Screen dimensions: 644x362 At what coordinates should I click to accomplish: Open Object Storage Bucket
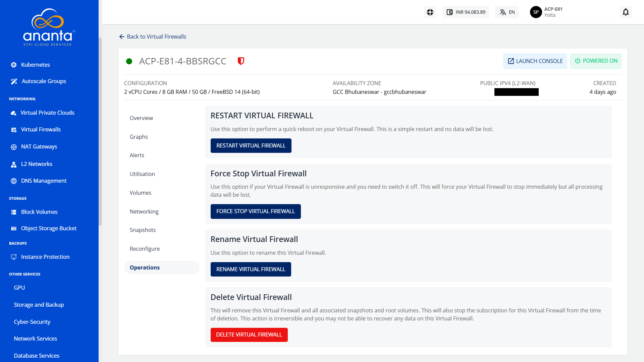(49, 228)
